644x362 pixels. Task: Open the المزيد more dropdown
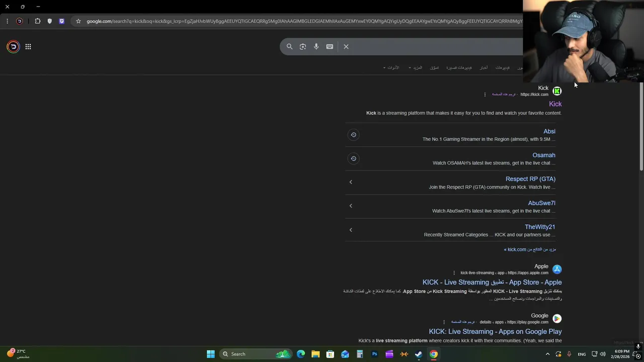coord(416,67)
